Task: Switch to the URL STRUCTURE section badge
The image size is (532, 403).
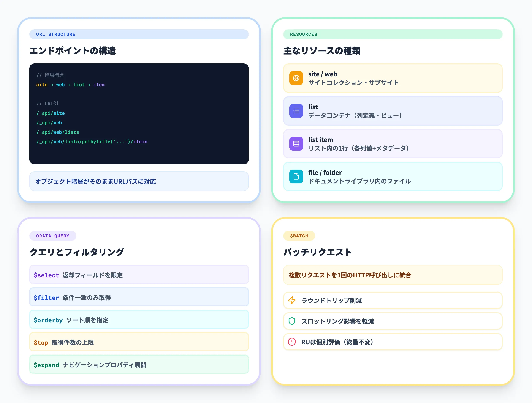Action: pyautogui.click(x=55, y=34)
